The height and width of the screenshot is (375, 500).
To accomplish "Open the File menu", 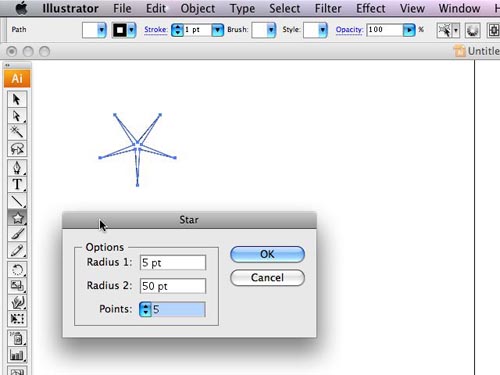I will tap(122, 8).
